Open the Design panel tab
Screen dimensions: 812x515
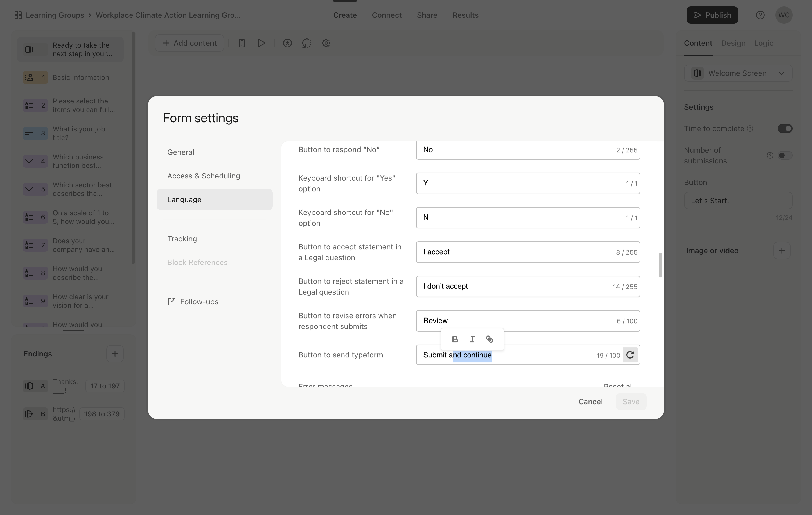coord(733,43)
